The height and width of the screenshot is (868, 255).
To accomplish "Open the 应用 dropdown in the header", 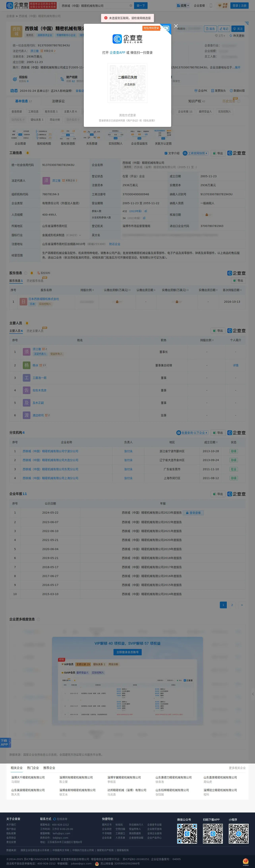I will coord(183,5).
